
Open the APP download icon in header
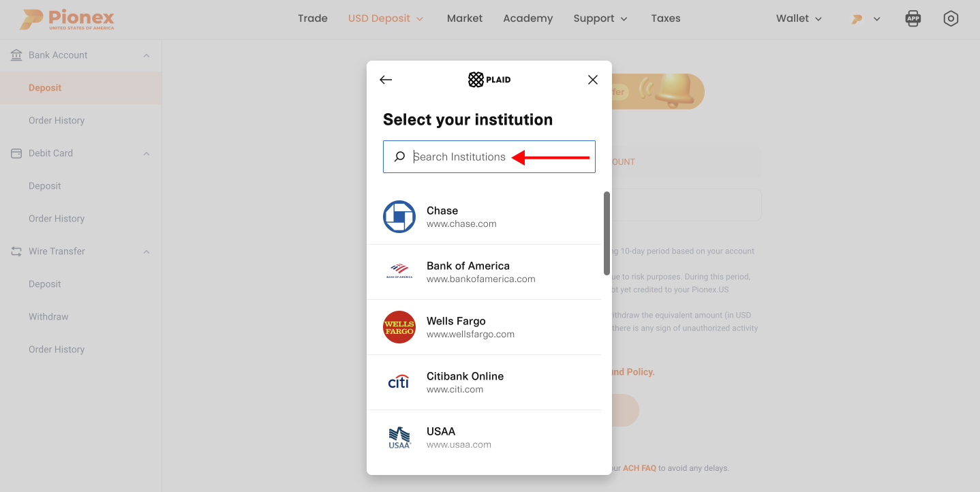point(913,19)
